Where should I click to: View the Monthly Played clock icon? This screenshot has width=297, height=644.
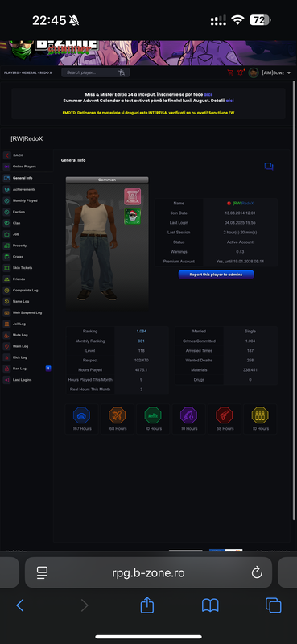pos(7,200)
